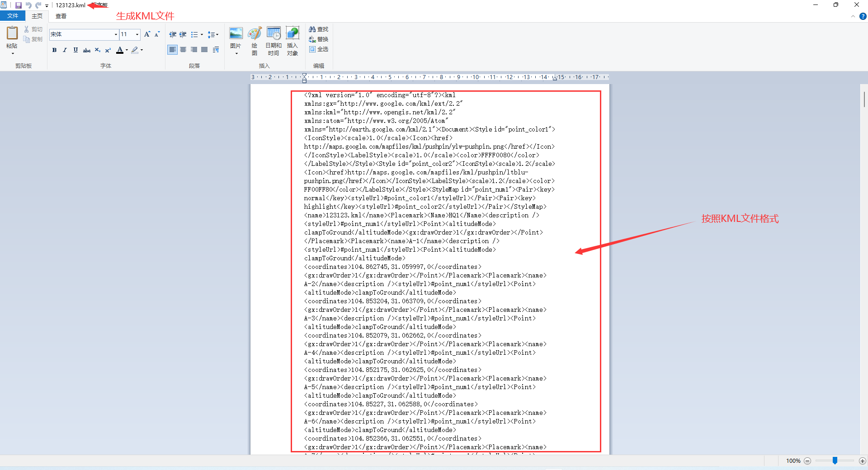Click the left indent marker on the ruler

pos(304,78)
